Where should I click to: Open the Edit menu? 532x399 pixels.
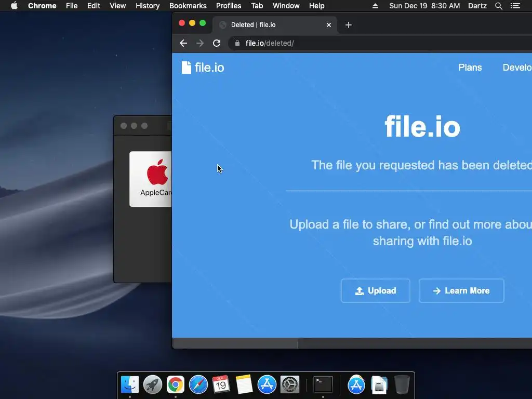(94, 6)
